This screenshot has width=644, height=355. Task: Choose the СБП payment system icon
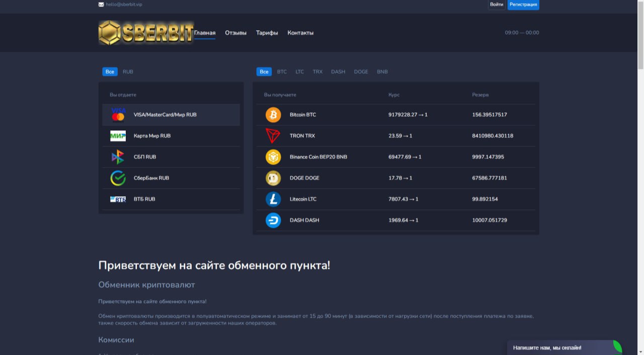118,157
